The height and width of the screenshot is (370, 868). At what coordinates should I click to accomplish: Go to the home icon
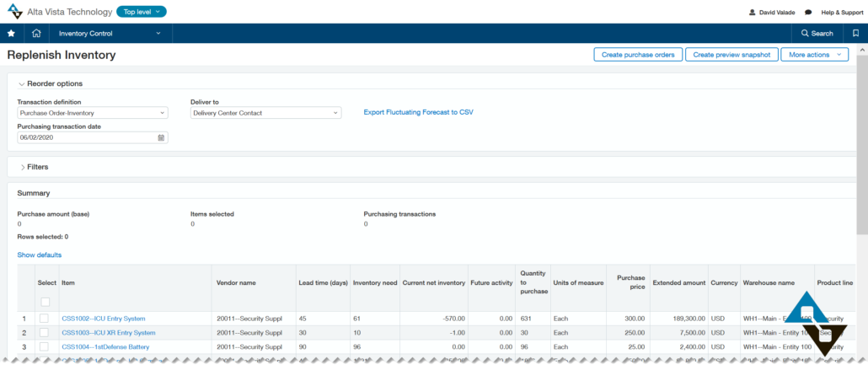[x=36, y=33]
